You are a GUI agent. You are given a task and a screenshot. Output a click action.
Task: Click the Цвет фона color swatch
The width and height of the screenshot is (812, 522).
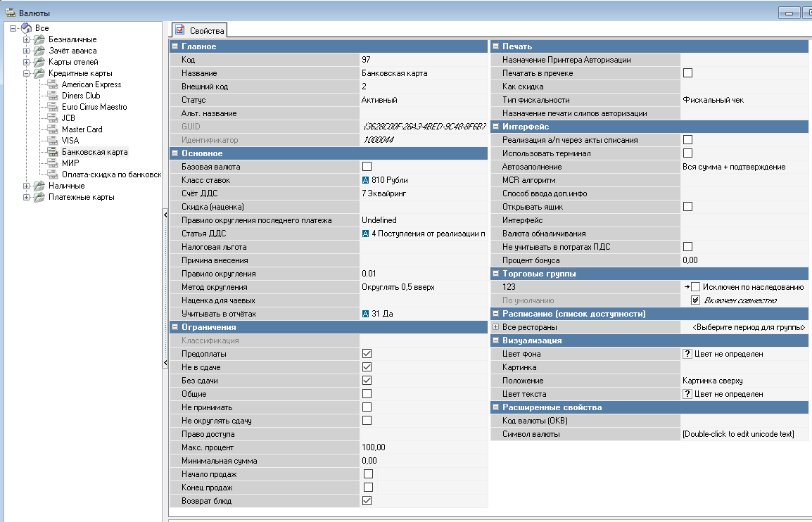(x=687, y=354)
